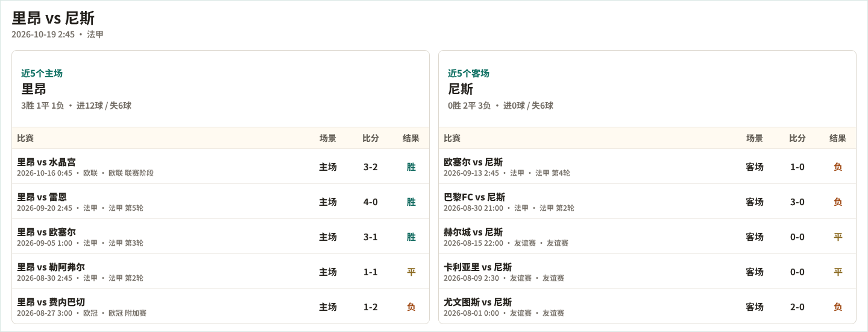Click the 比赛 column header in 里昂 table
This screenshot has height=332, width=868.
[x=25, y=138]
